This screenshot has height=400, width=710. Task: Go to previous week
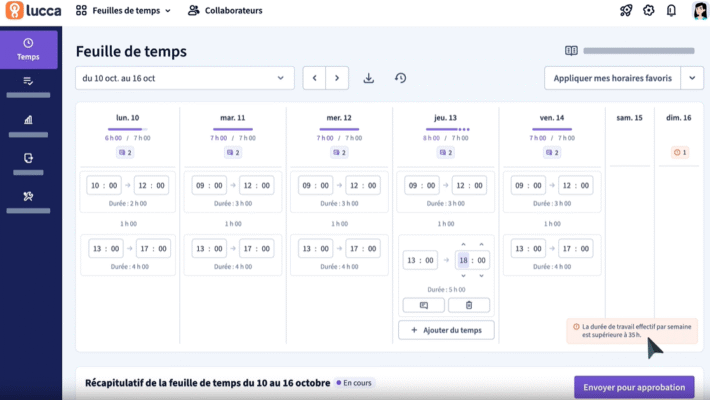pyautogui.click(x=314, y=78)
